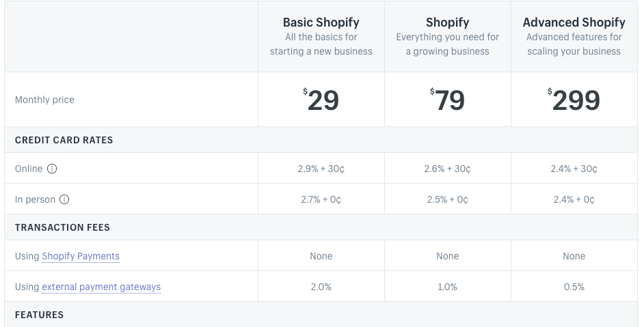Select the Basic Shopify plan heading
Image resolution: width=644 pixels, height=327 pixels.
click(321, 22)
